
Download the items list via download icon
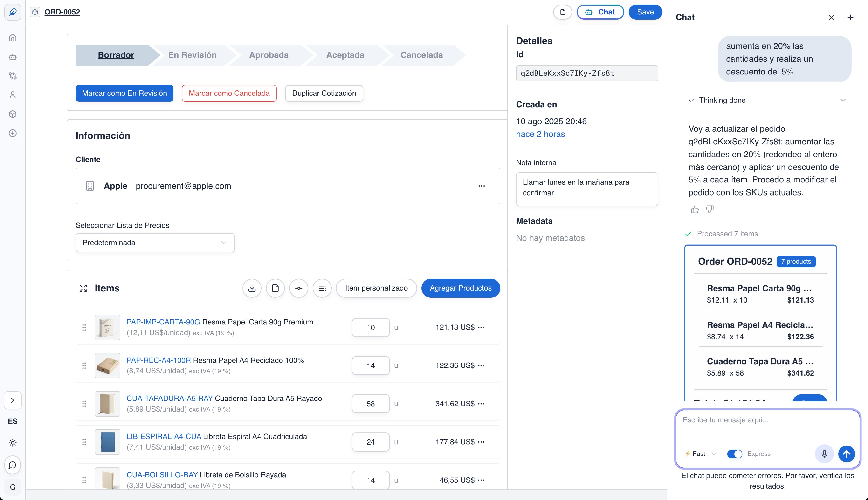pyautogui.click(x=252, y=288)
